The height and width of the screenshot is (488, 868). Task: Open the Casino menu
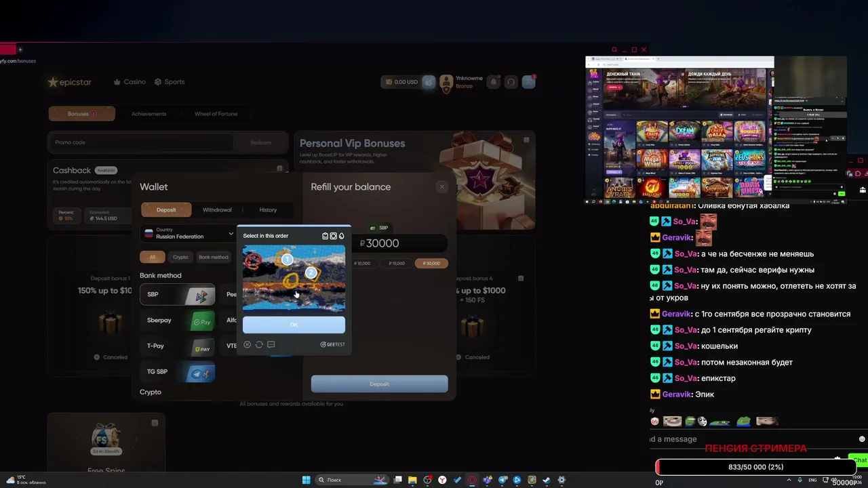pyautogui.click(x=130, y=82)
